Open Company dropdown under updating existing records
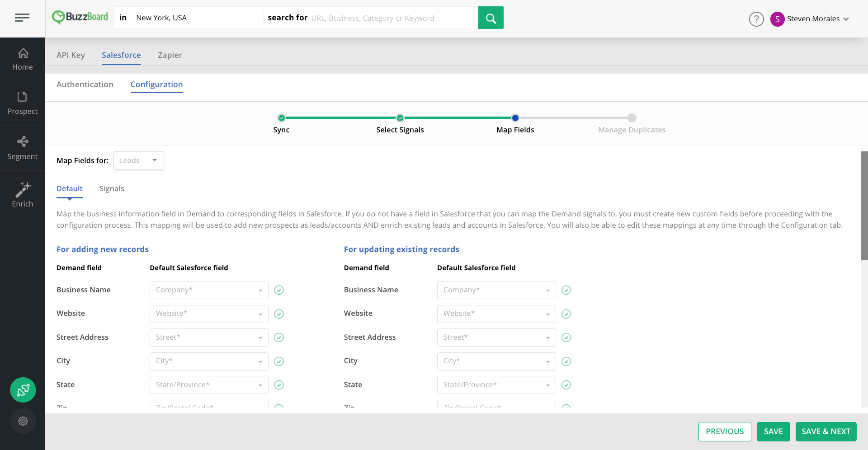 pos(496,290)
